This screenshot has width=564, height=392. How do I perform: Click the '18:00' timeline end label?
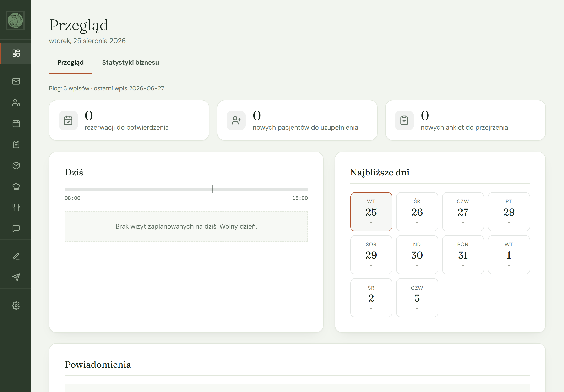coord(300,198)
